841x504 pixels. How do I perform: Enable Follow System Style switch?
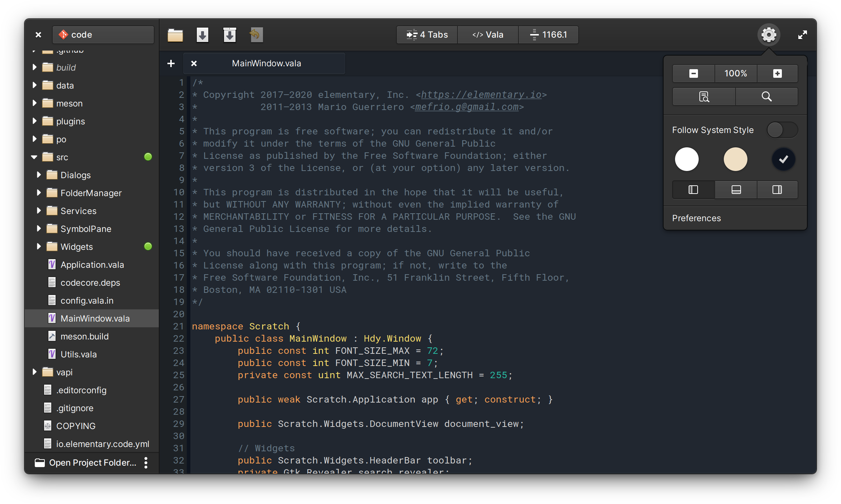(x=782, y=130)
